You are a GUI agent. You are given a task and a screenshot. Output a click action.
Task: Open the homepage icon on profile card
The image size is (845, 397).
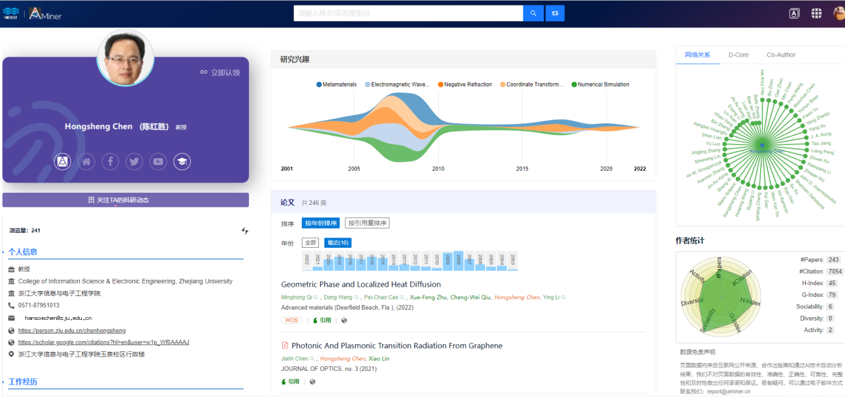86,161
